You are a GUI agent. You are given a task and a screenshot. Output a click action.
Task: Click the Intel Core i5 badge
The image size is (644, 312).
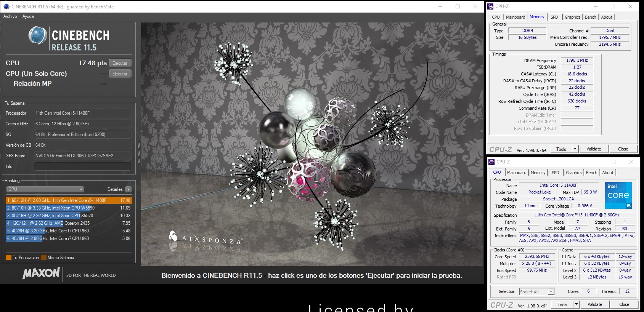618,195
